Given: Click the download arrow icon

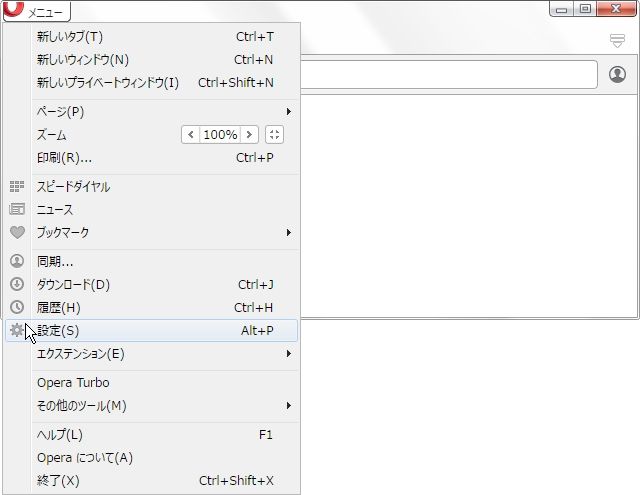Looking at the screenshot, I should pos(17,284).
